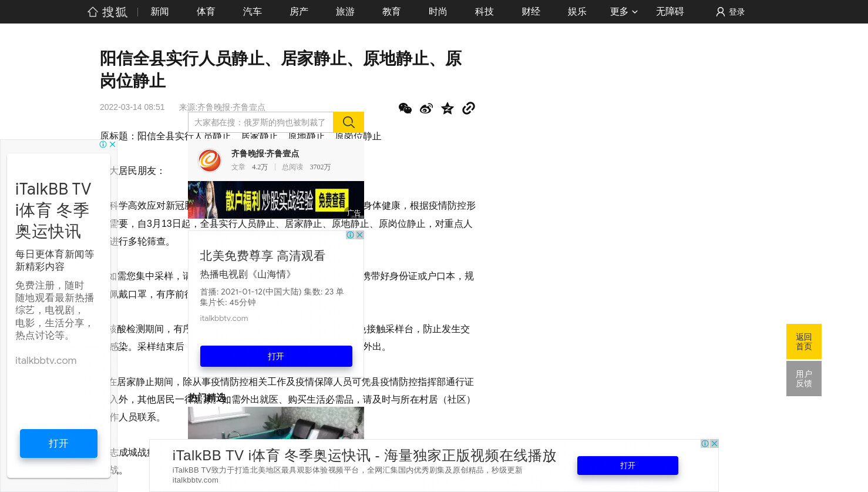Viewport: 868px width, 492px height.
Task: Open the 财经 navigation item
Action: click(531, 12)
